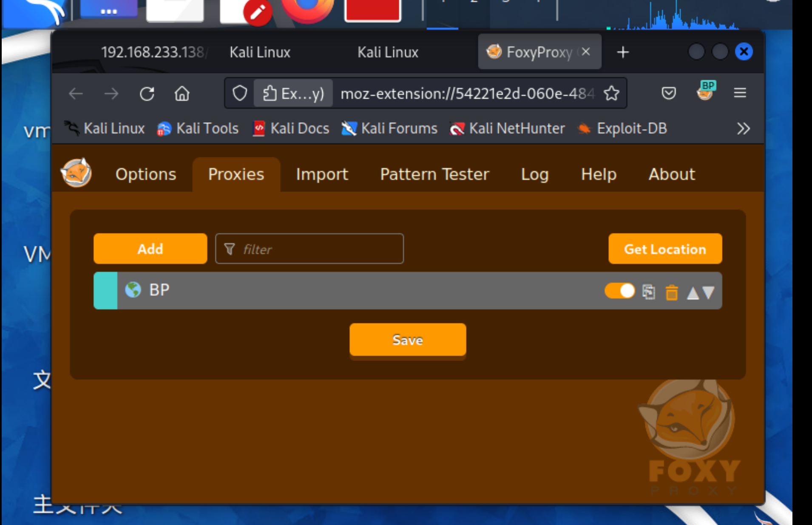Switch to the second Kali Linux tab
This screenshot has height=525, width=812.
[x=388, y=52]
